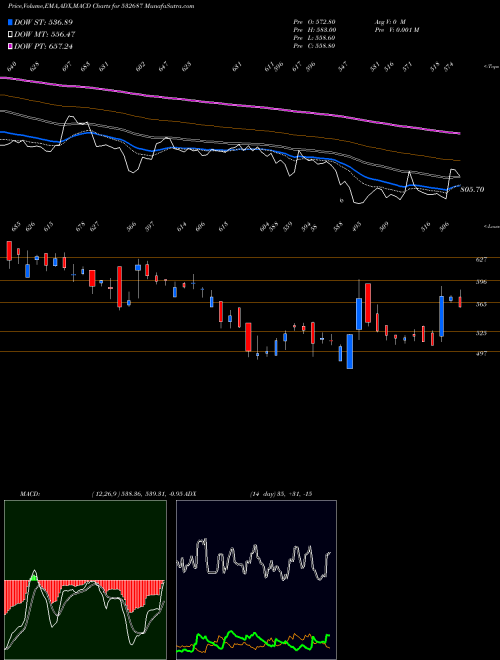The image size is (500, 660).
Task: Click the tall red candle under 596 line
Action: [368, 303]
